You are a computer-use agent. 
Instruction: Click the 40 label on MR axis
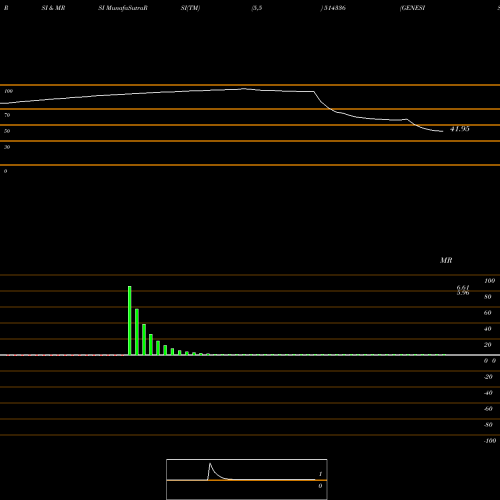[488, 329]
